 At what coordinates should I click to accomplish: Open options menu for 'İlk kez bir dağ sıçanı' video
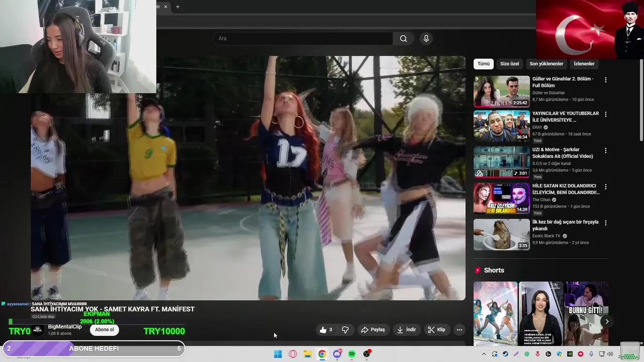point(605,223)
